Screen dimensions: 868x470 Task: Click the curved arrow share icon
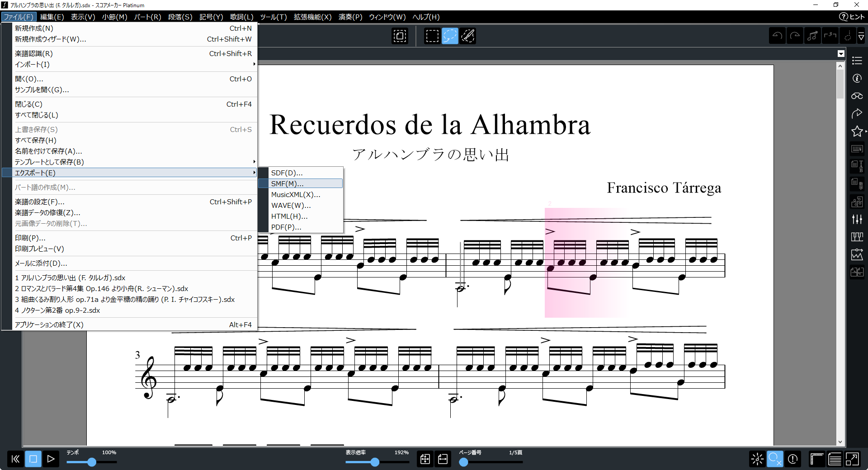[x=857, y=113]
